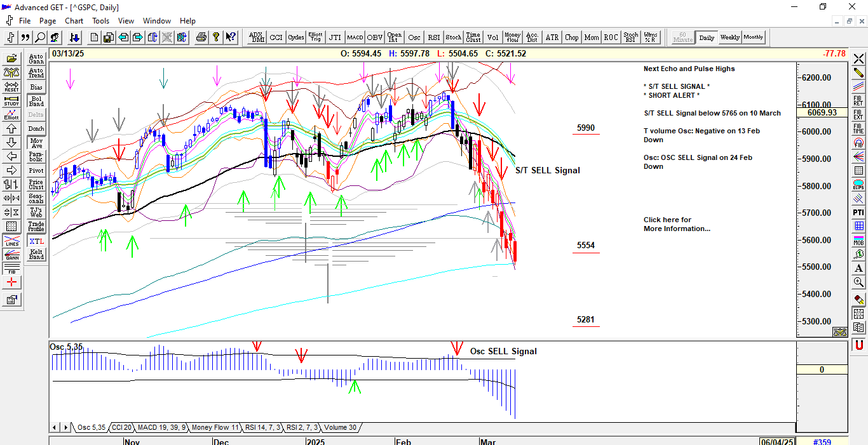Click the MACD indicator toolbar button
The height and width of the screenshot is (445, 868).
[x=355, y=37]
